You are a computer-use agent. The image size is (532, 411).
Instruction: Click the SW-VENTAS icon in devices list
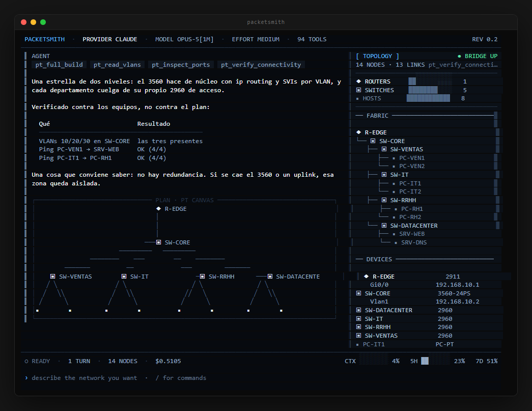point(358,335)
